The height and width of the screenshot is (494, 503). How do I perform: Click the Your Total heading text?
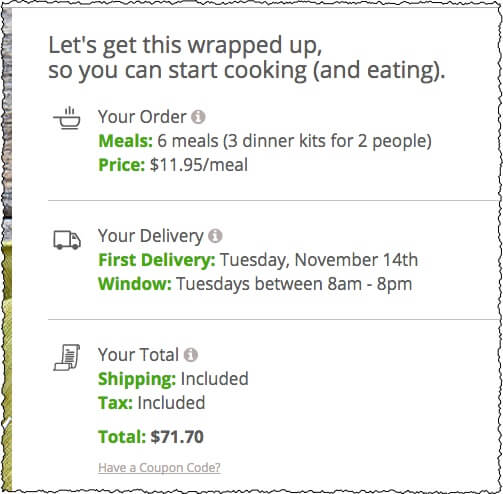pyautogui.click(x=138, y=355)
